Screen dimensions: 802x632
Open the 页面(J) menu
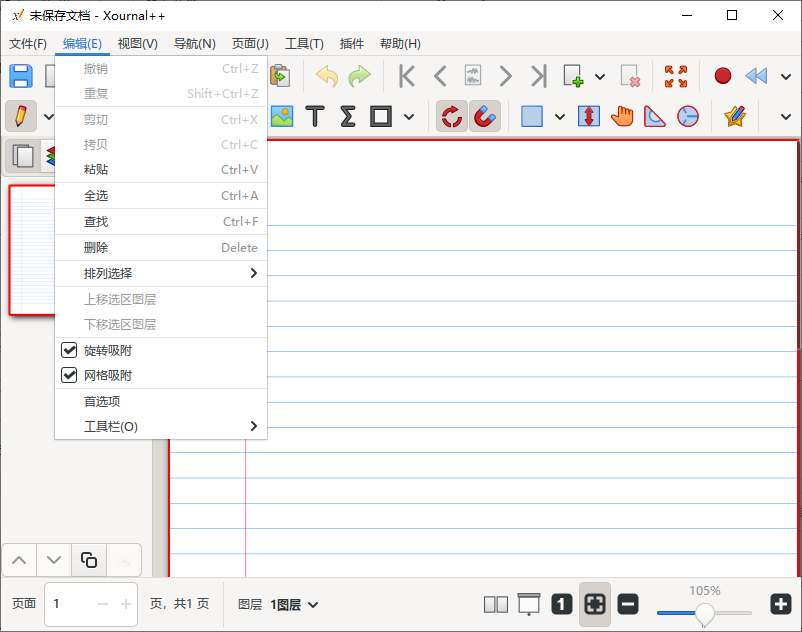[x=250, y=44]
